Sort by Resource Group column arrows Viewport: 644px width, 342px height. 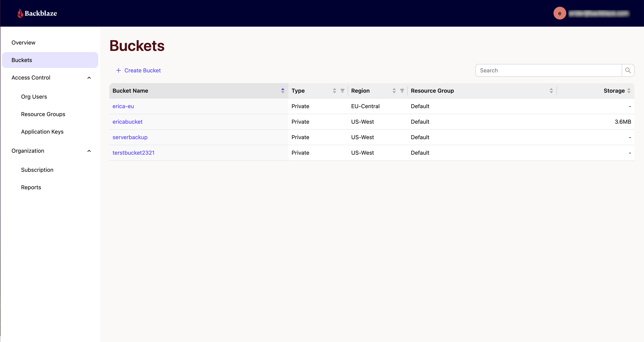551,91
